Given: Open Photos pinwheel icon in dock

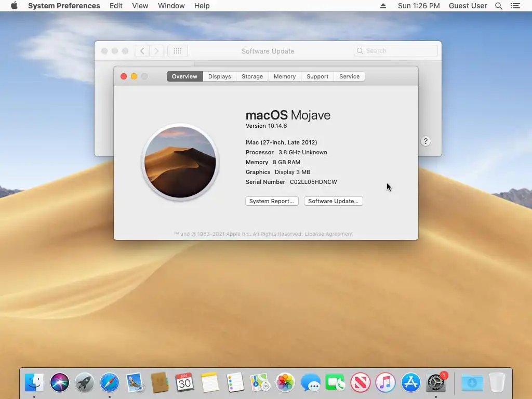Looking at the screenshot, I should pyautogui.click(x=285, y=382).
